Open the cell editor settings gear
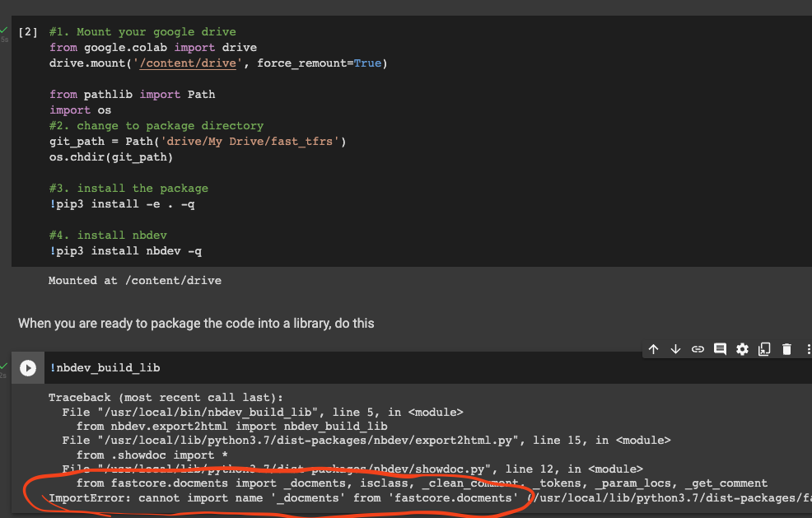This screenshot has height=518, width=812. coord(741,348)
